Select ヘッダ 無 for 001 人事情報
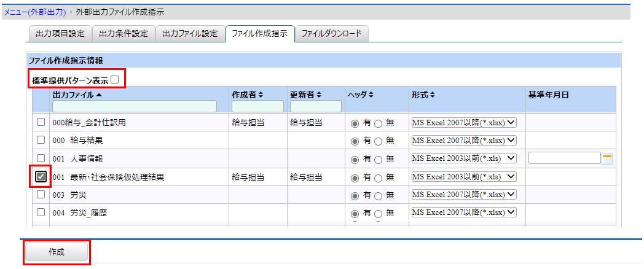 coord(379,159)
